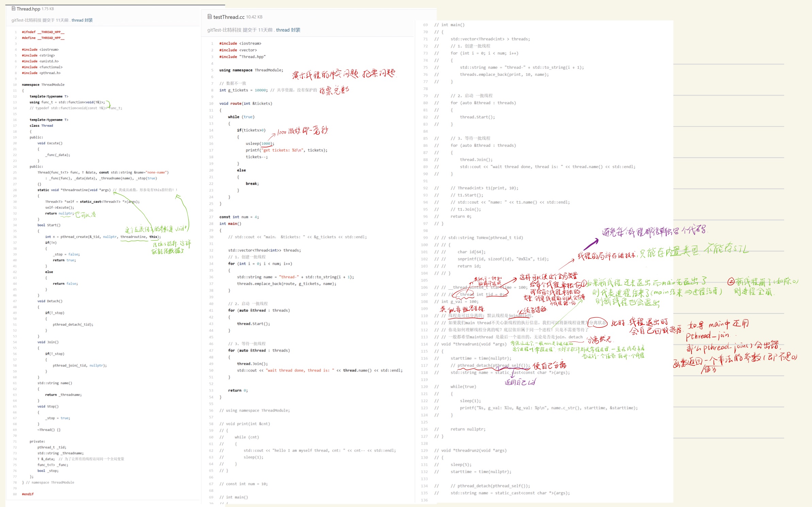Click line number 28 in Thread.hpp
The width and height of the screenshot is (812, 507).
click(x=15, y=190)
